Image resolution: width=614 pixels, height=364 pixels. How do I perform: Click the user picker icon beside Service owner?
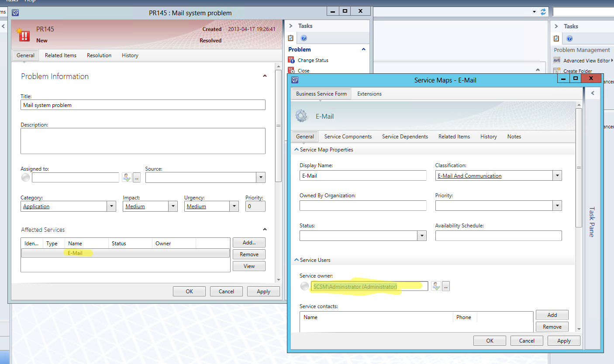tap(436, 286)
